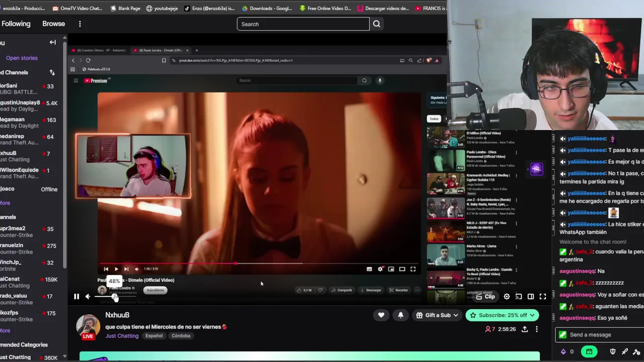Select the Español tag
This screenshot has height=362, width=644.
[x=154, y=335]
